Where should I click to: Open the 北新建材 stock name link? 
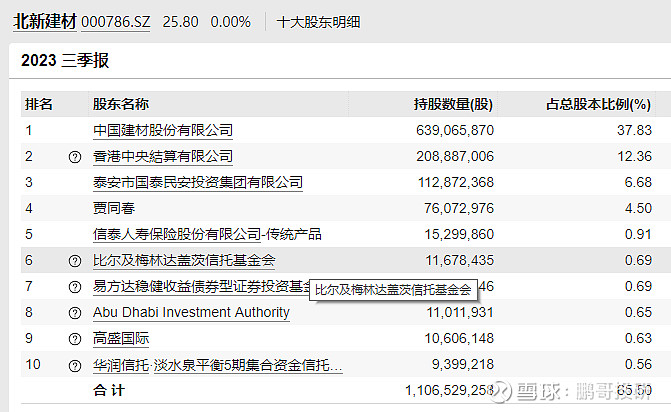coord(45,21)
